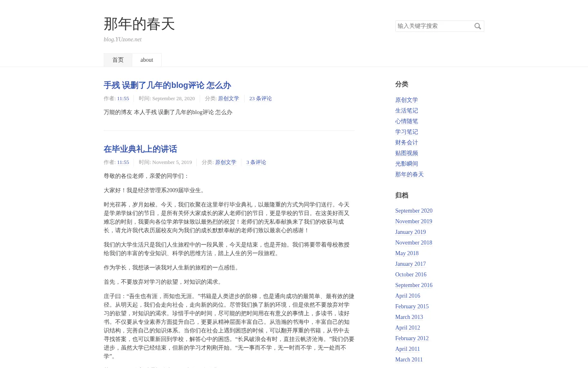Click the search magnifier icon
The image size is (588, 368).
point(478,26)
